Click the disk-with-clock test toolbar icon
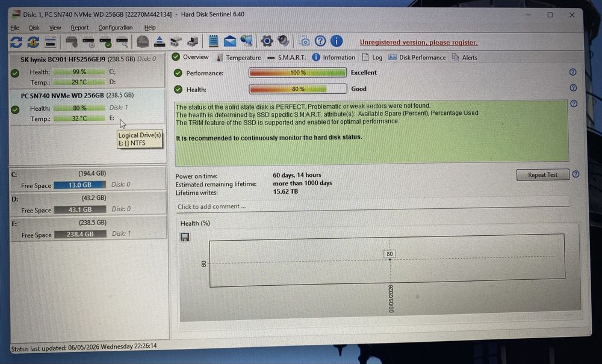 pos(88,42)
